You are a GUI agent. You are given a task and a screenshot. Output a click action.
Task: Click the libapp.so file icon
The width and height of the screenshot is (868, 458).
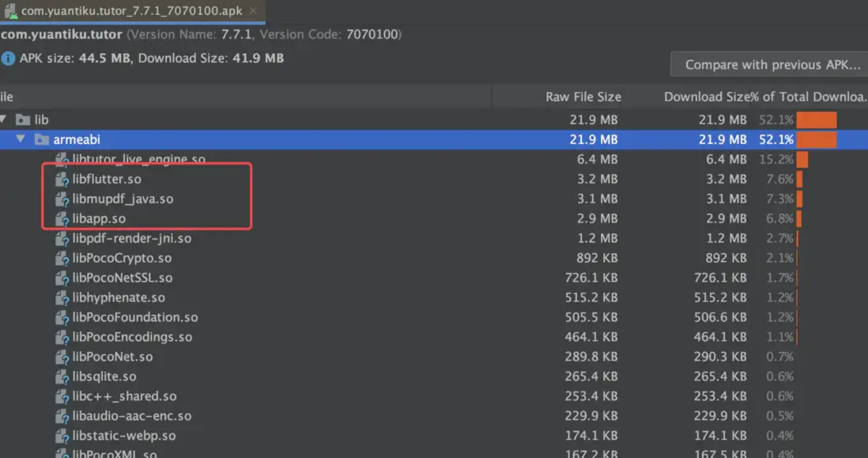(62, 219)
